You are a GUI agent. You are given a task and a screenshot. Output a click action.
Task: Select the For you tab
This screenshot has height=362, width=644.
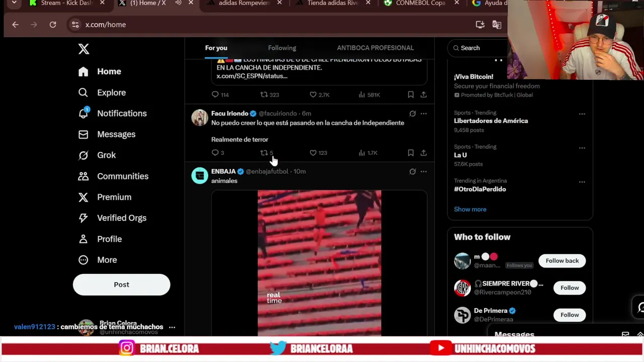(216, 48)
